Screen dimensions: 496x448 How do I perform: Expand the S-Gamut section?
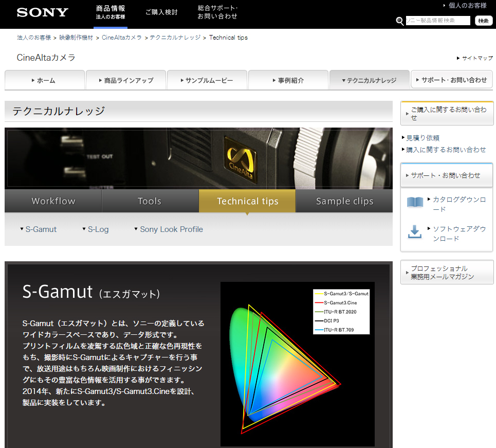(x=41, y=229)
